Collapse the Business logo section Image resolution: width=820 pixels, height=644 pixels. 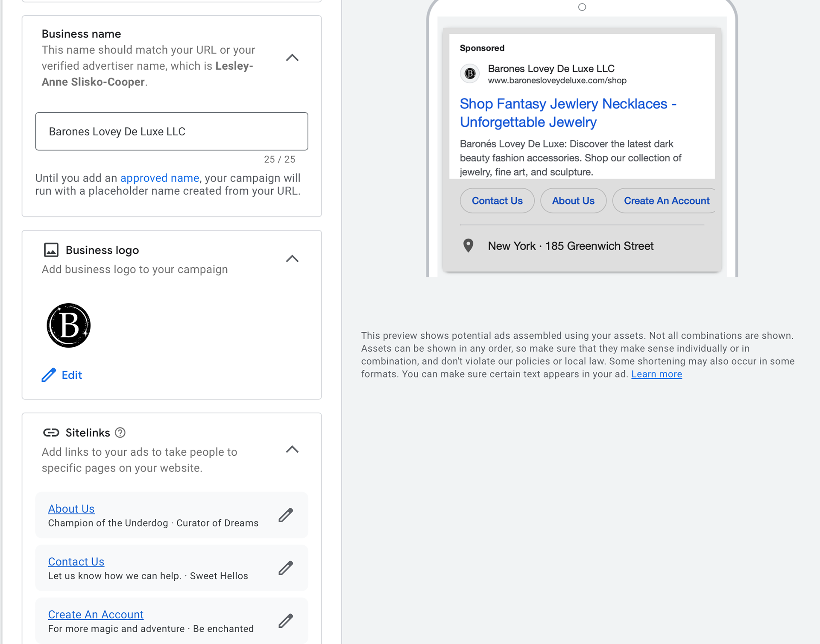point(292,259)
